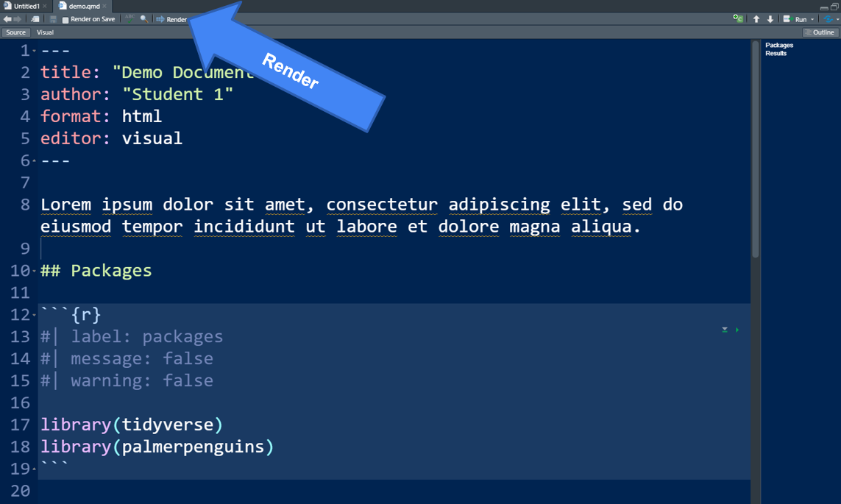Click the back navigation arrow
Image resolution: width=841 pixels, height=504 pixels.
(7, 19)
